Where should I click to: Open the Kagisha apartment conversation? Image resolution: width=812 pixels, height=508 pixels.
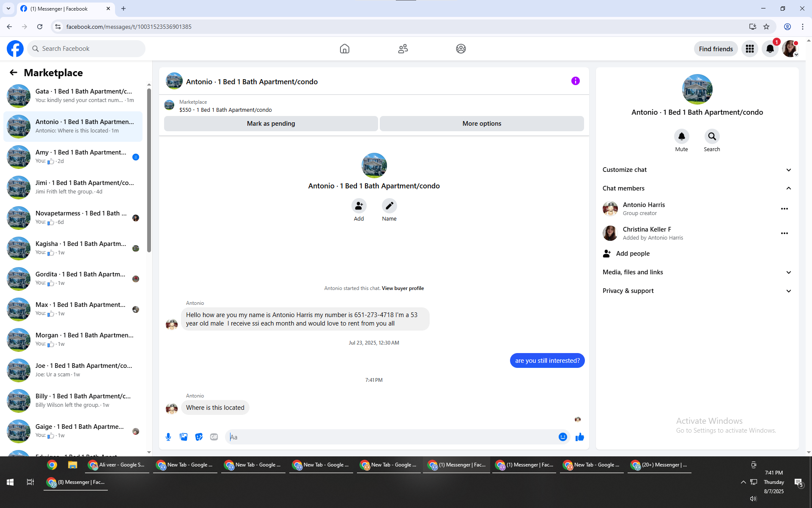73,248
